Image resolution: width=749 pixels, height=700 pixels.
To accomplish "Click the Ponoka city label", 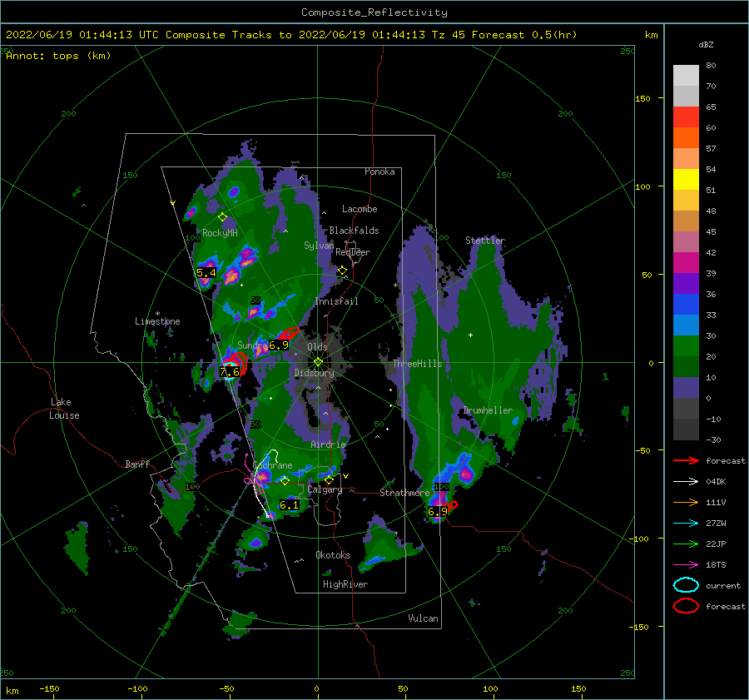I will [379, 171].
